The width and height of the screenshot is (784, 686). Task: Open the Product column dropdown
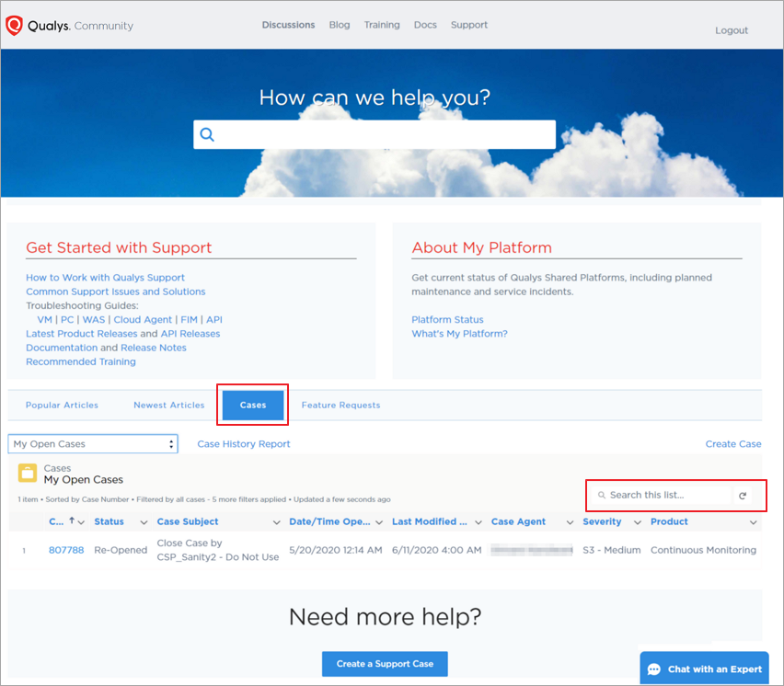(752, 521)
